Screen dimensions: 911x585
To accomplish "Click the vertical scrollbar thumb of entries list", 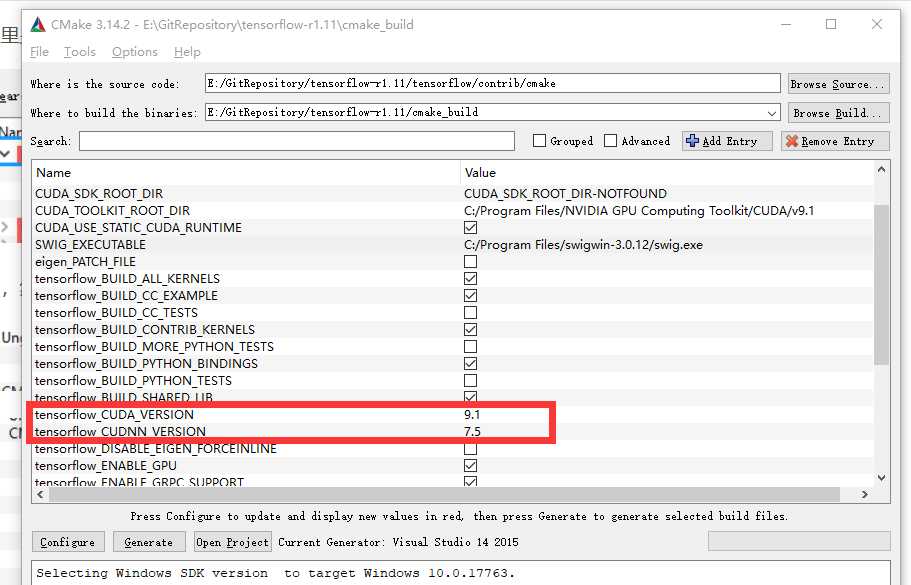I will 881,285.
